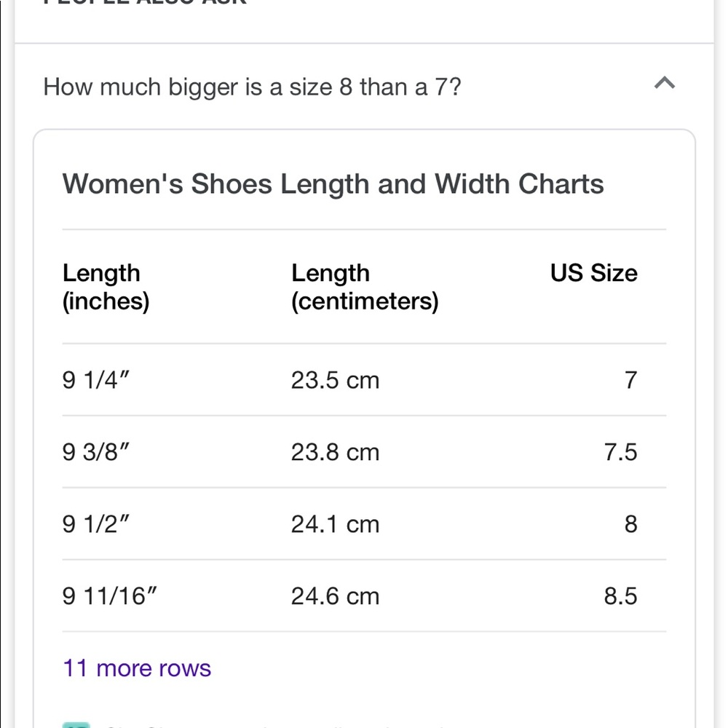Viewport: 728px width, 728px height.
Task: Select the 'US Size' column header
Action: point(594,273)
